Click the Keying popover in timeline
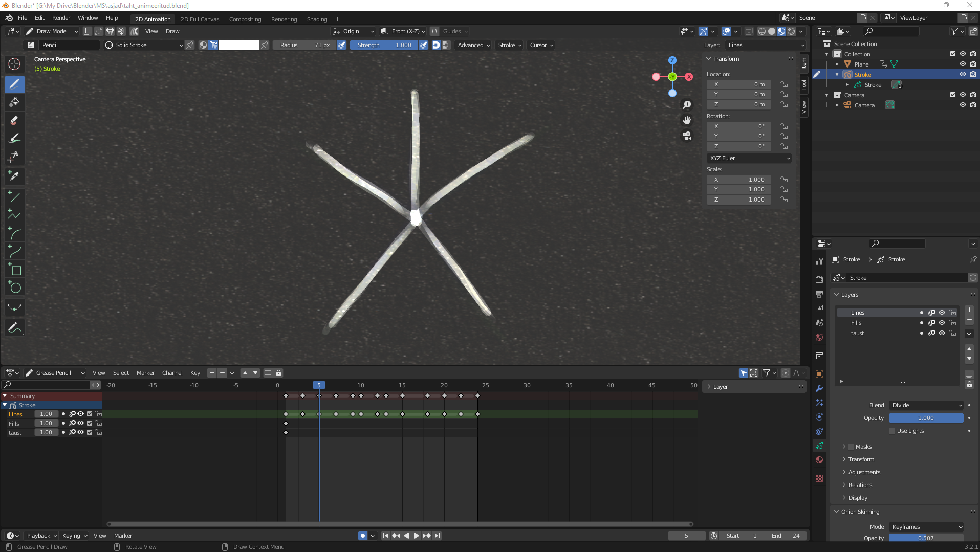This screenshot has height=552, width=980. point(74,536)
